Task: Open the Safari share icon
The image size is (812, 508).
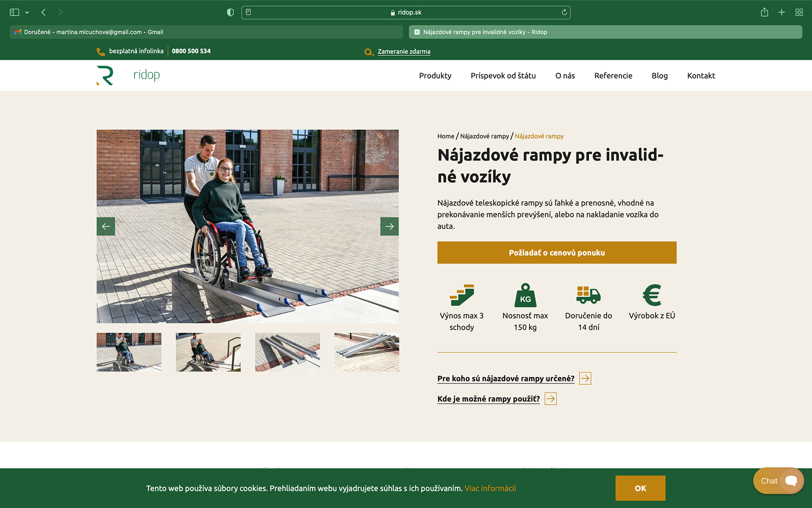Action: [764, 12]
